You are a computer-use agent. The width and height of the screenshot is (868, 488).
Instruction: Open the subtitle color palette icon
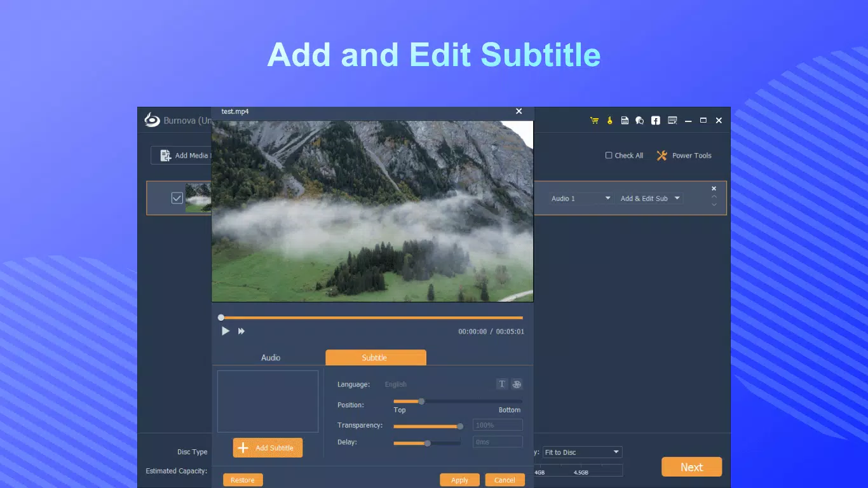[517, 384]
